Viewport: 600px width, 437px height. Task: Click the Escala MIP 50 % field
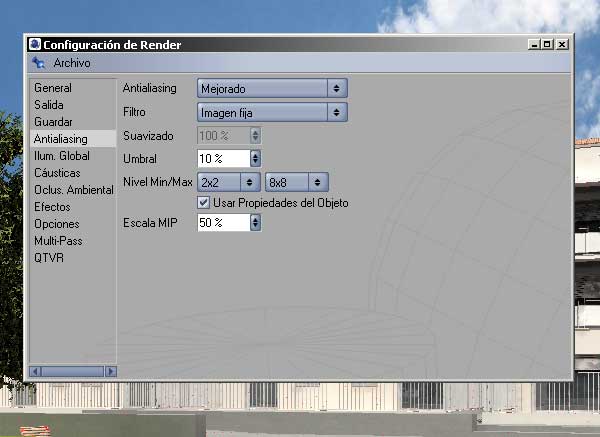(224, 222)
